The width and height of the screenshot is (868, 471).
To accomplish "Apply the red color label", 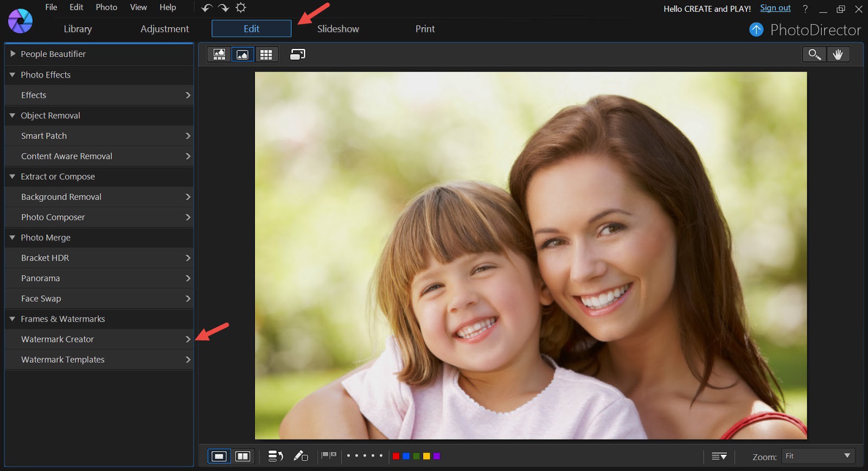I will pos(396,456).
